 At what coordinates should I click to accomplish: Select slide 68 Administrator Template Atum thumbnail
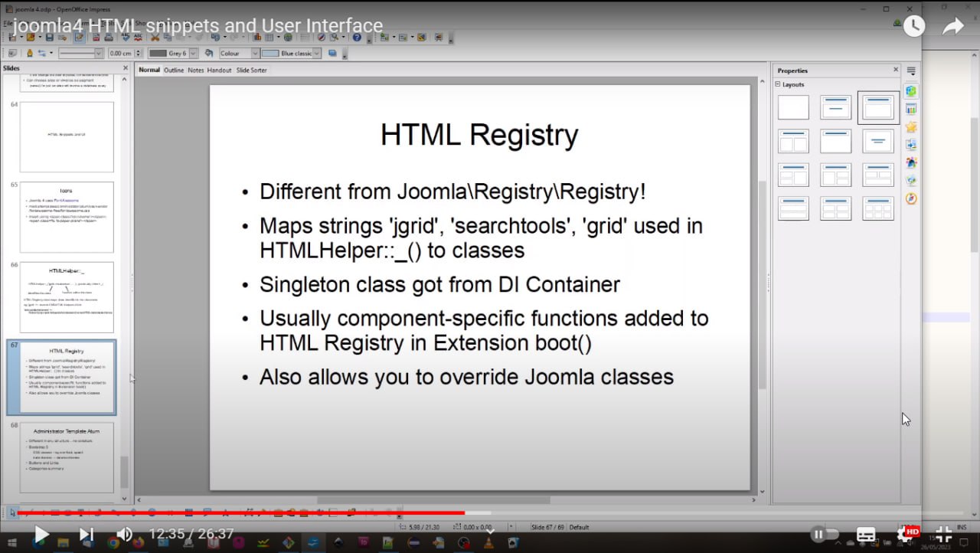(x=67, y=458)
